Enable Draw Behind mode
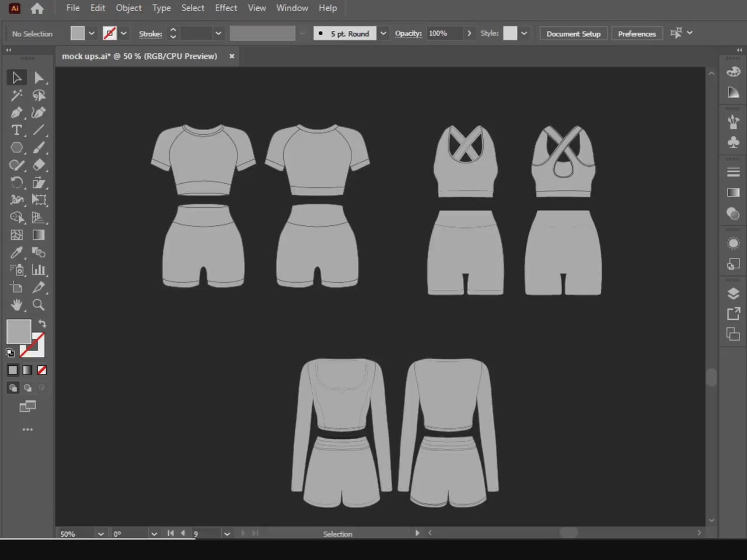This screenshot has width=747, height=560. (27, 387)
